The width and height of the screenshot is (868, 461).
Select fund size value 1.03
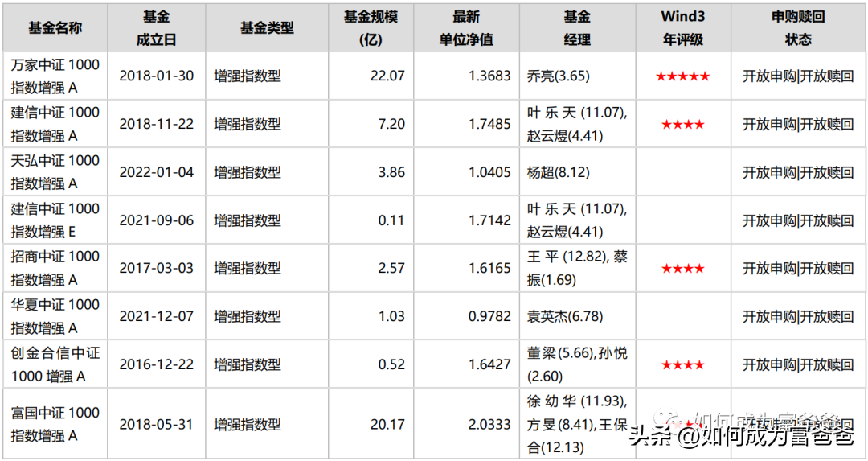pyautogui.click(x=392, y=316)
